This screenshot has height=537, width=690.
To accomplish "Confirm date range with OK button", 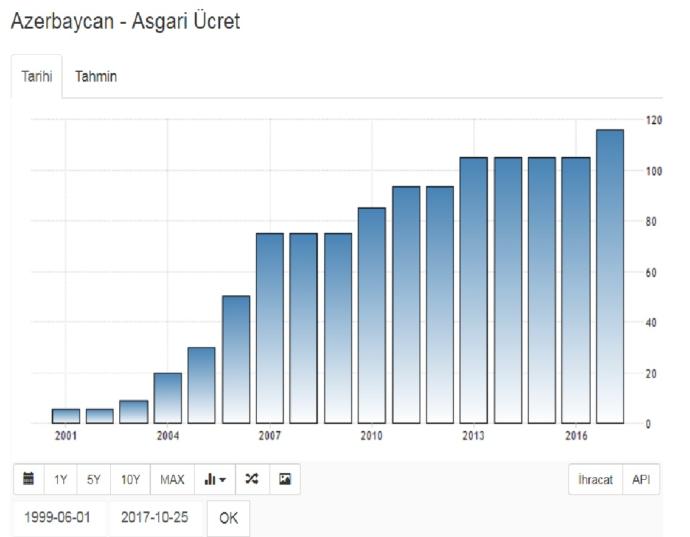I will point(228,518).
